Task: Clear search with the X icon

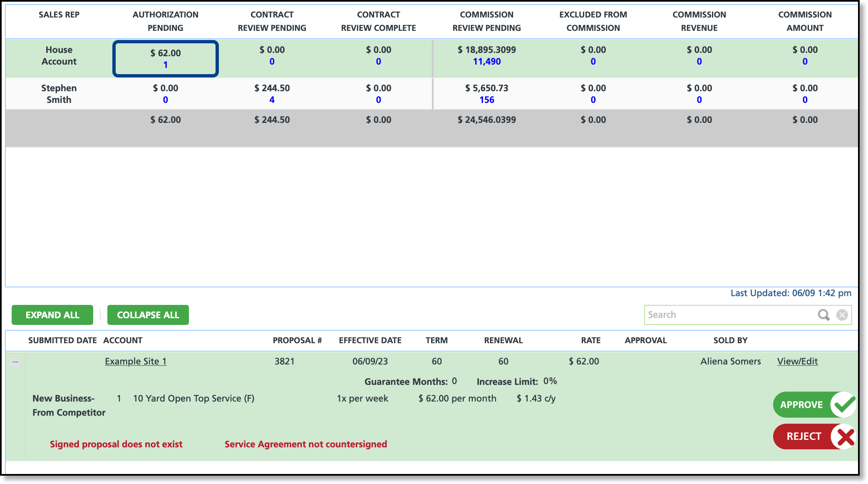Action: coord(842,315)
